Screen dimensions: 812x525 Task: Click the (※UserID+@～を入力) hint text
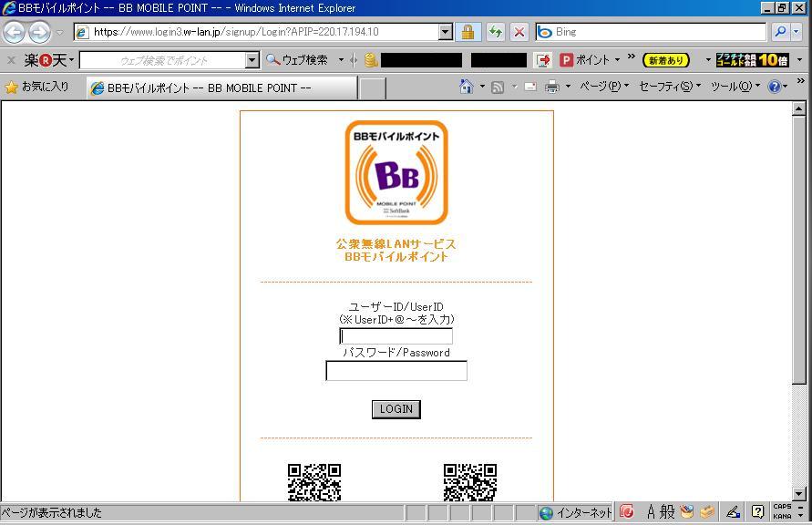(x=396, y=319)
